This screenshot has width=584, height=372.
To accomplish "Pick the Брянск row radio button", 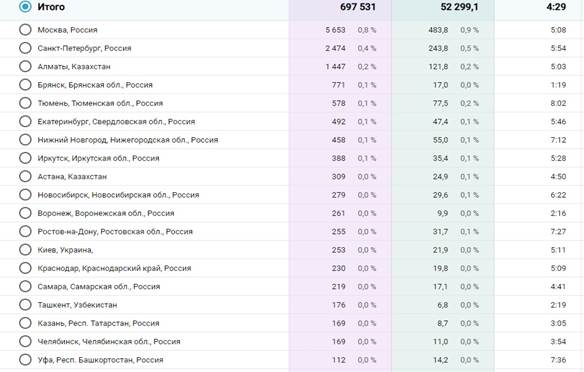I will click(25, 85).
